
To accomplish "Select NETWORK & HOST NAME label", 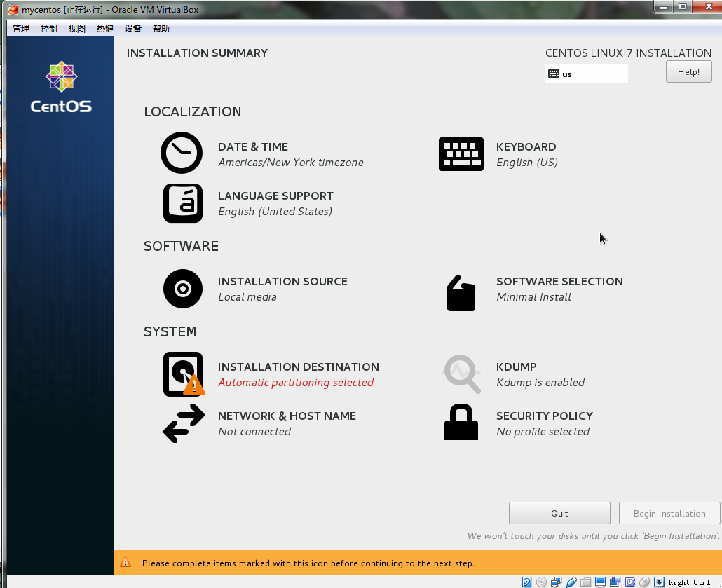I will click(287, 416).
